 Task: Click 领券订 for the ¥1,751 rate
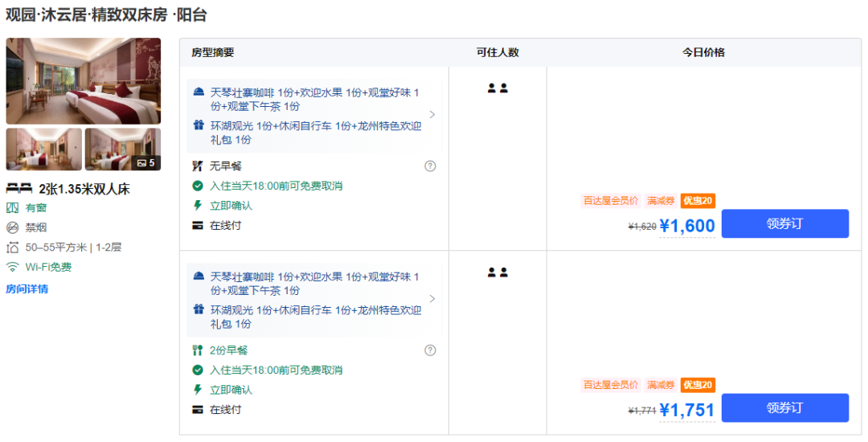click(784, 408)
